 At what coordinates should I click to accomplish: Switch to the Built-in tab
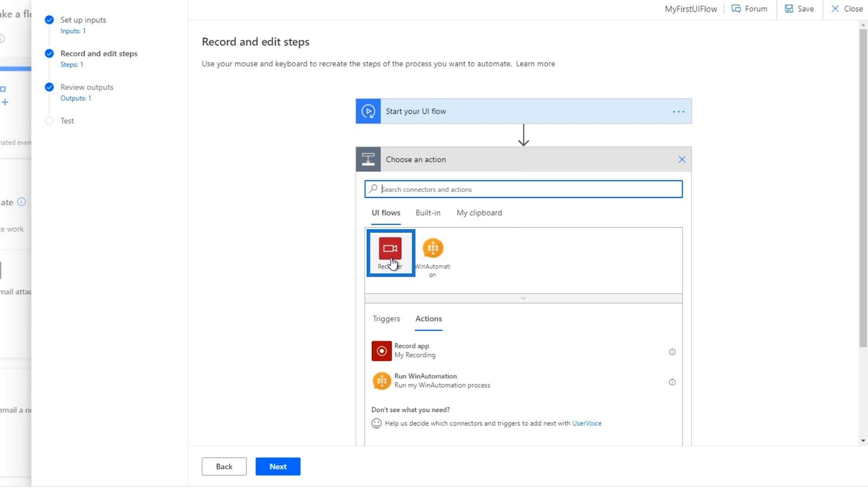(x=428, y=213)
